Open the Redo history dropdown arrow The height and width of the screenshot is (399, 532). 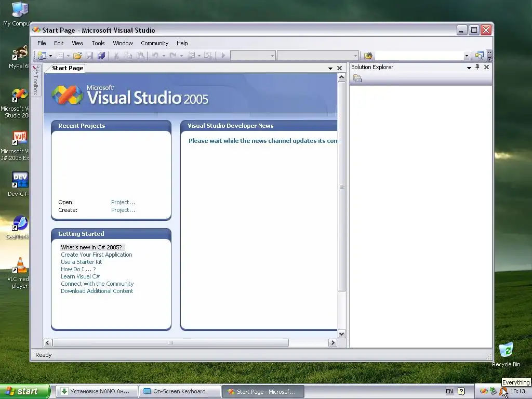181,56
